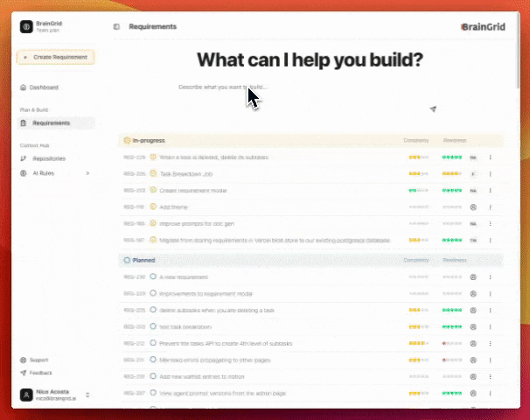Open kebab menu for 'Add new waitlist entries to notion'
The image size is (530, 420).
490,376
